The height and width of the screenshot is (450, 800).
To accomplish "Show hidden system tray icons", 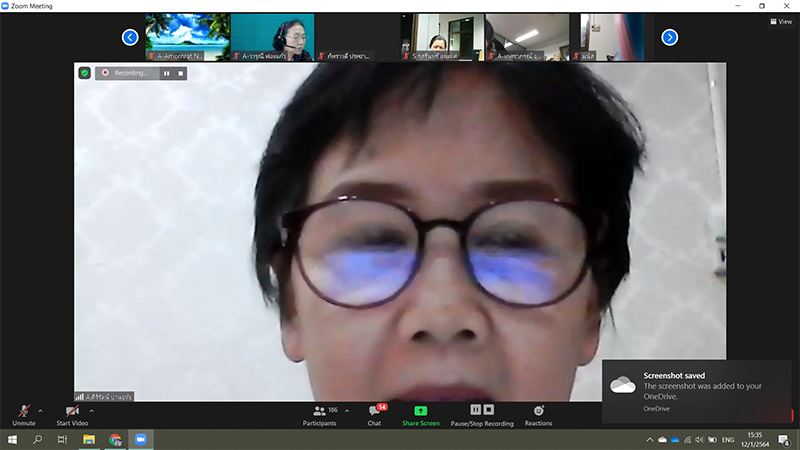I will coord(649,440).
